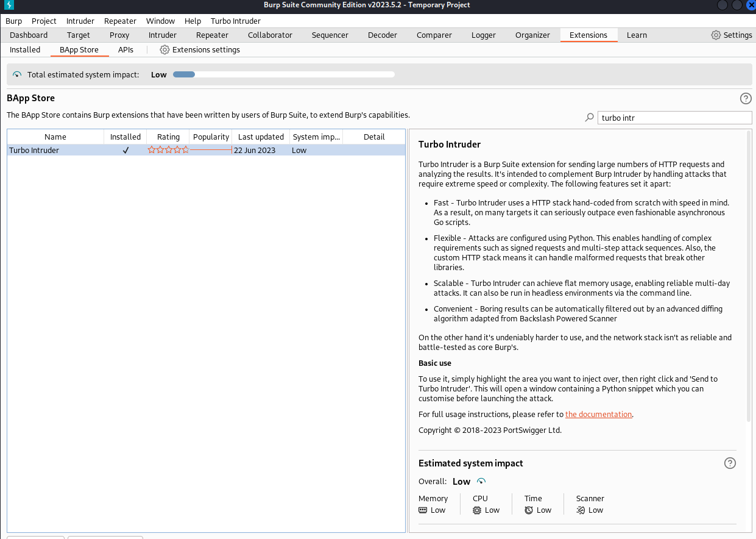Open the Project menu

click(x=44, y=21)
